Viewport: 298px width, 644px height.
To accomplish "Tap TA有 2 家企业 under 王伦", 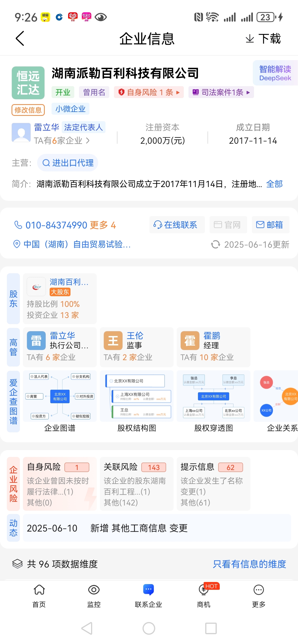I will (x=128, y=357).
